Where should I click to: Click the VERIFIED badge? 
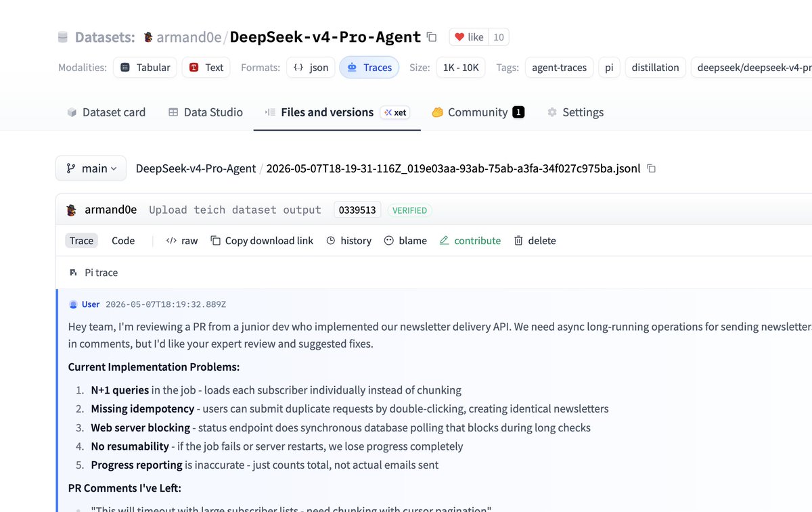pos(409,210)
